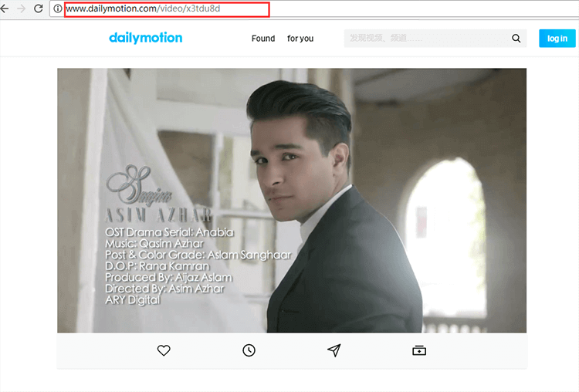Open site info icon in address bar
This screenshot has width=579, height=392.
[x=58, y=8]
